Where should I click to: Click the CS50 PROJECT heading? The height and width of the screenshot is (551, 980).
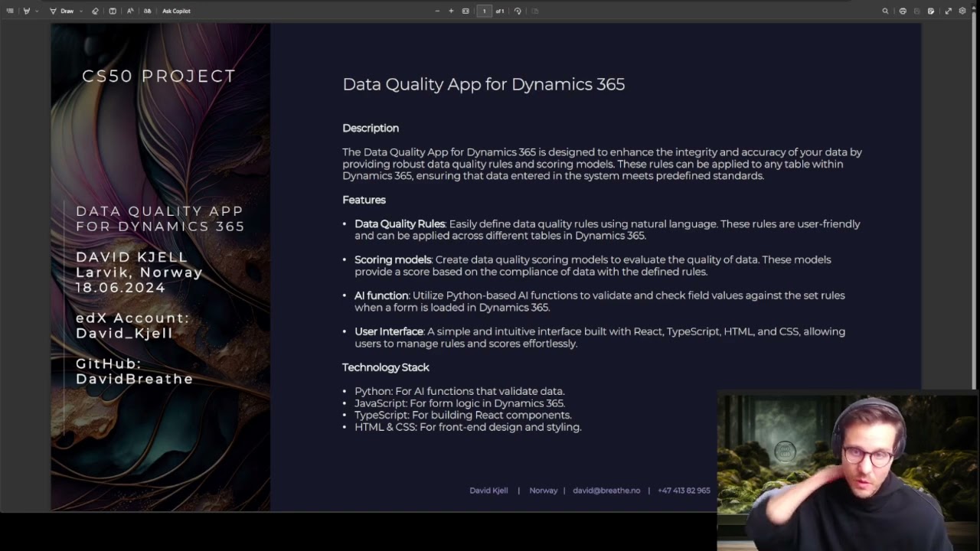point(159,76)
